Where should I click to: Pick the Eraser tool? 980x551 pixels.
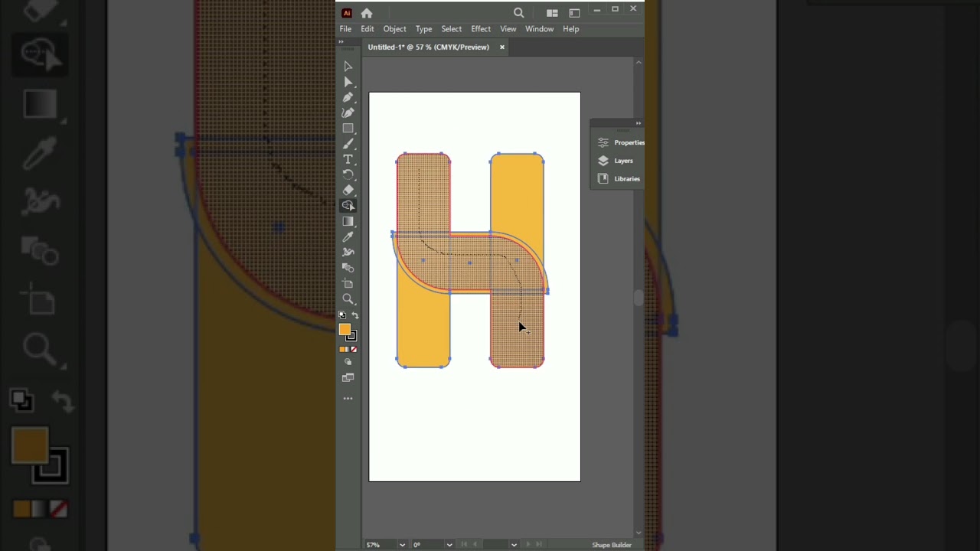tap(348, 190)
